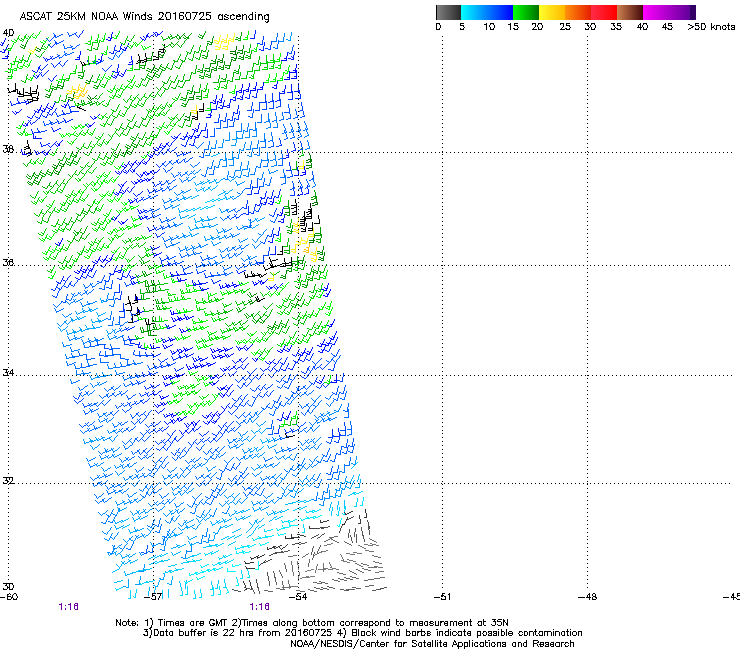Click the '25' legend scale label
This screenshot has width=740, height=650.
pyautogui.click(x=565, y=27)
